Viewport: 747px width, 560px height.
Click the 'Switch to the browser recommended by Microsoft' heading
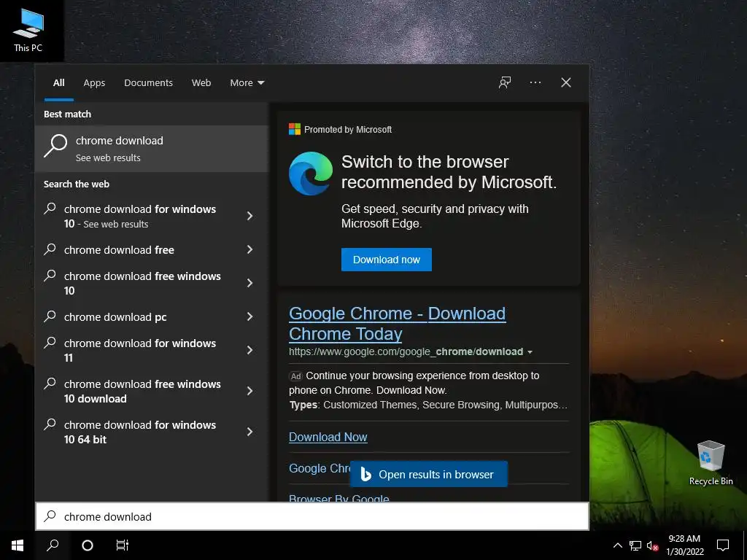(x=449, y=172)
